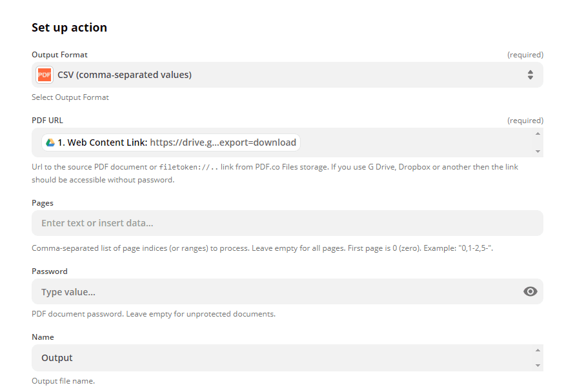Click the Name field's up arrow
575x392 pixels.
click(x=538, y=349)
